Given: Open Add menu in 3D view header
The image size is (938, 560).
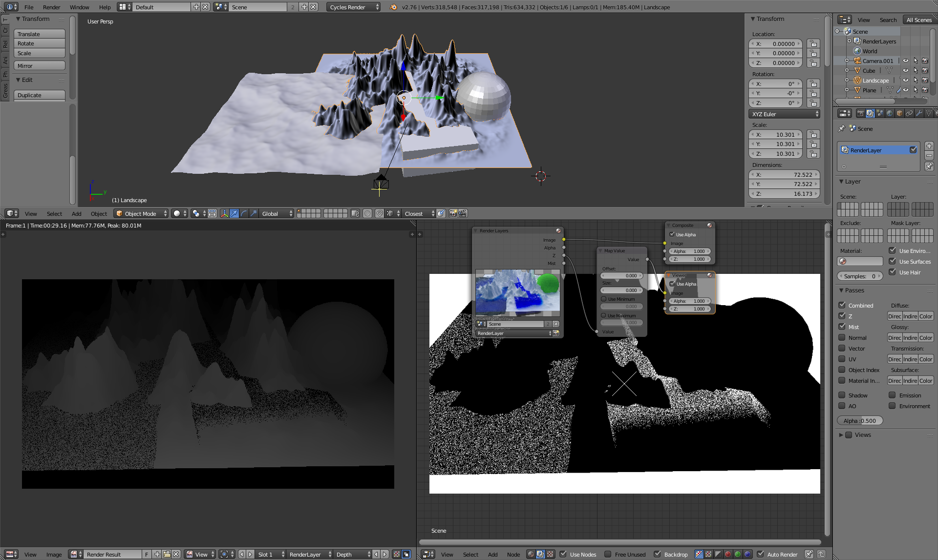Looking at the screenshot, I should point(76,213).
